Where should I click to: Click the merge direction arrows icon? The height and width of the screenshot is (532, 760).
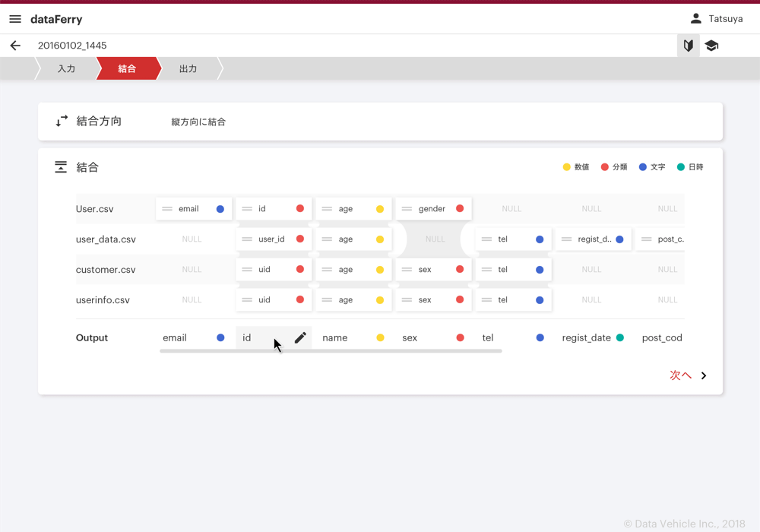(x=61, y=121)
